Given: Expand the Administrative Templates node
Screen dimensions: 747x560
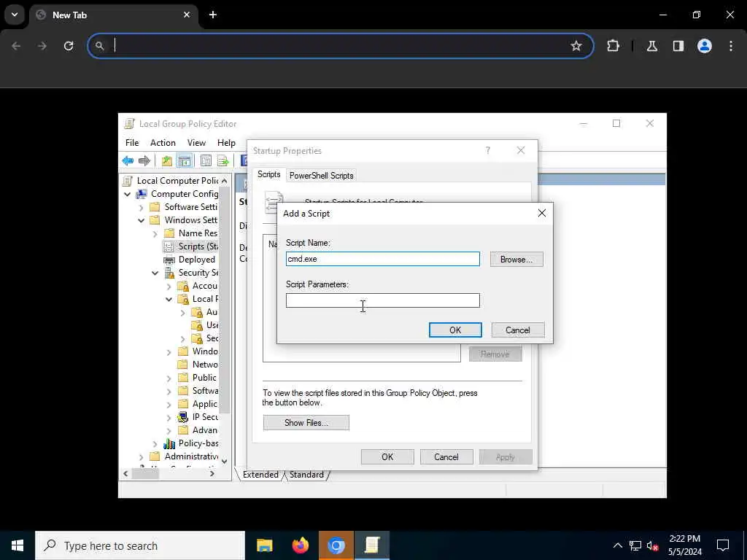Looking at the screenshot, I should coord(141,456).
